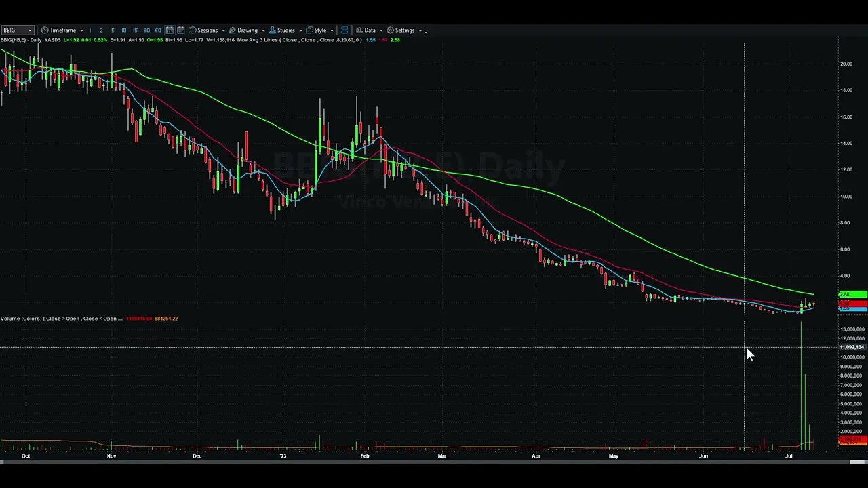Click the Oct date axis label
The image size is (868, 488).
pyautogui.click(x=25, y=456)
